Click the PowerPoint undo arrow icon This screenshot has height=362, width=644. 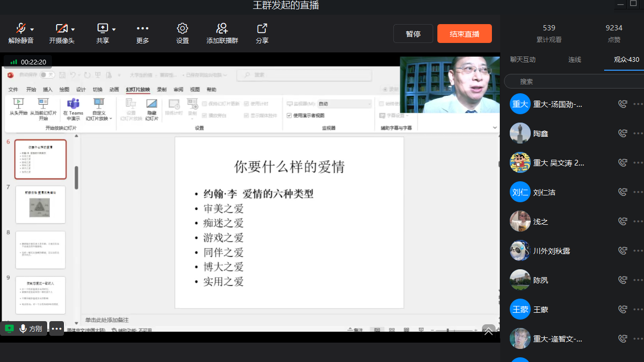click(x=73, y=75)
